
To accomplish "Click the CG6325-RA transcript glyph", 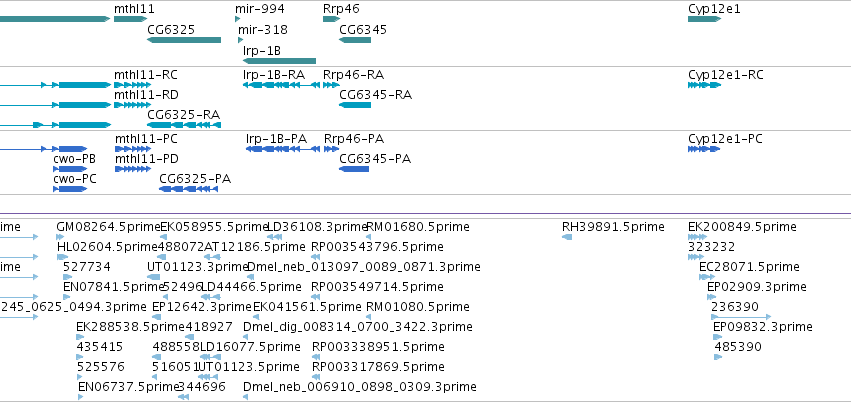I will tap(184, 125).
